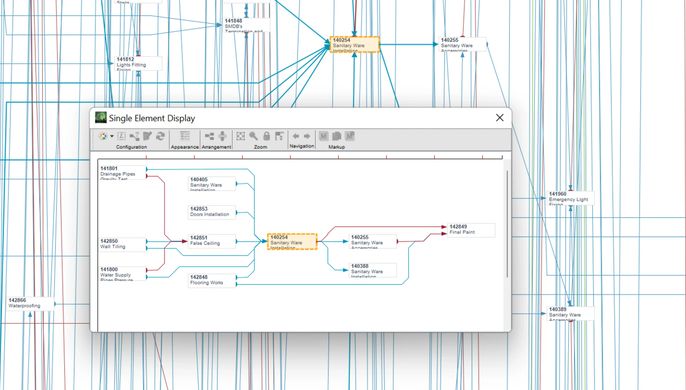Select node 142849 Final Paint

472,230
